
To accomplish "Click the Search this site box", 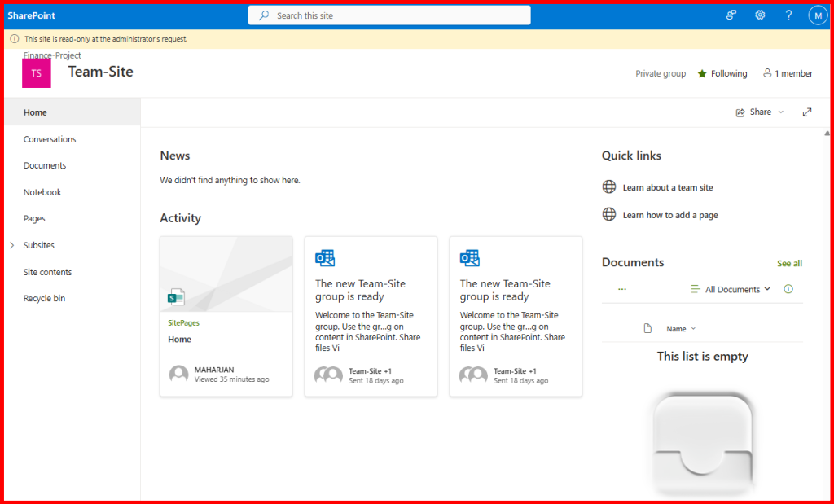I will click(x=389, y=15).
